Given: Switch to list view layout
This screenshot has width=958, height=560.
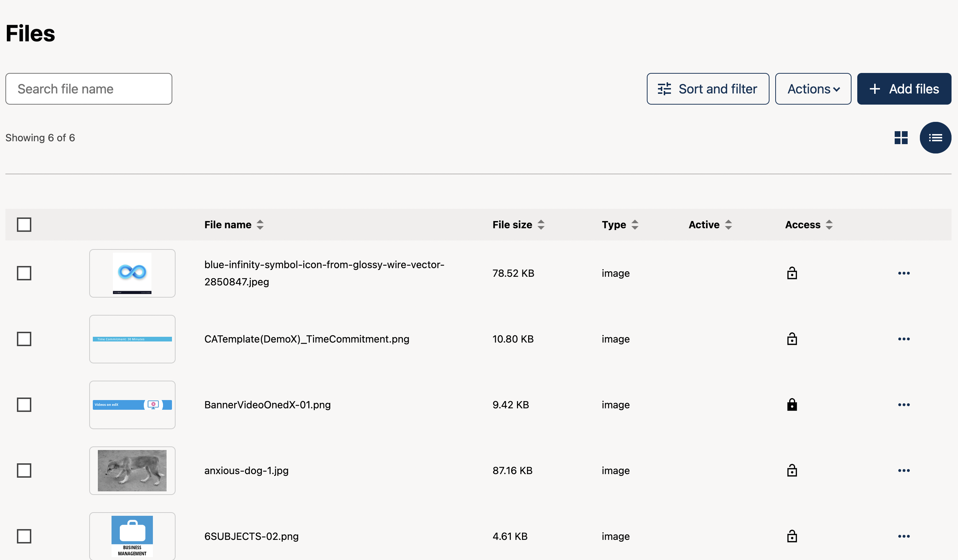Looking at the screenshot, I should [x=935, y=138].
